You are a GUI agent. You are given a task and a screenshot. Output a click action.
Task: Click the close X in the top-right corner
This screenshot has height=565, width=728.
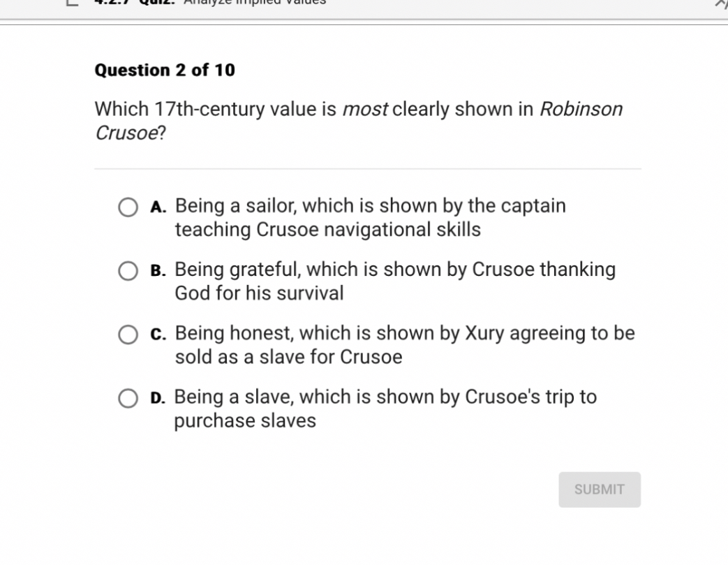(722, 4)
